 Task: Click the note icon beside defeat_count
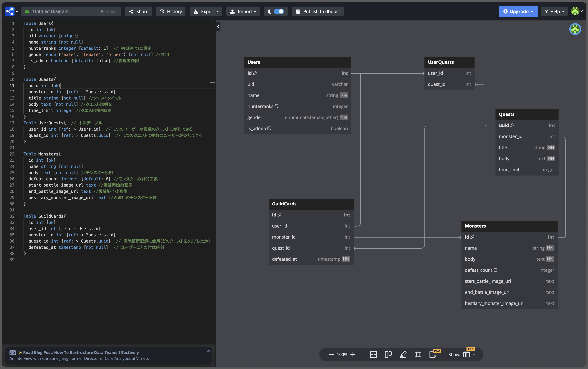click(495, 270)
